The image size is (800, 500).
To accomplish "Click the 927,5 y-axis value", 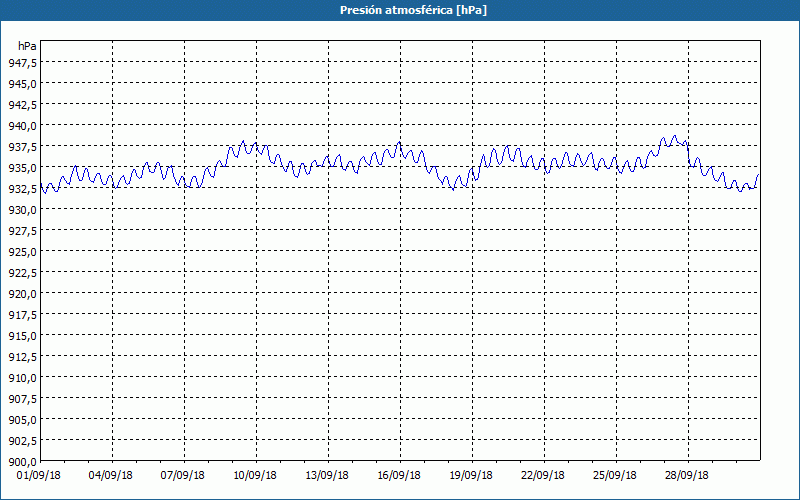I will (22, 231).
